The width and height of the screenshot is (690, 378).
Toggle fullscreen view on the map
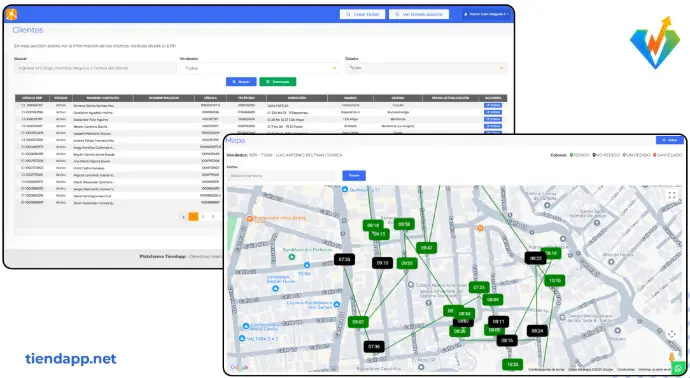tap(672, 195)
